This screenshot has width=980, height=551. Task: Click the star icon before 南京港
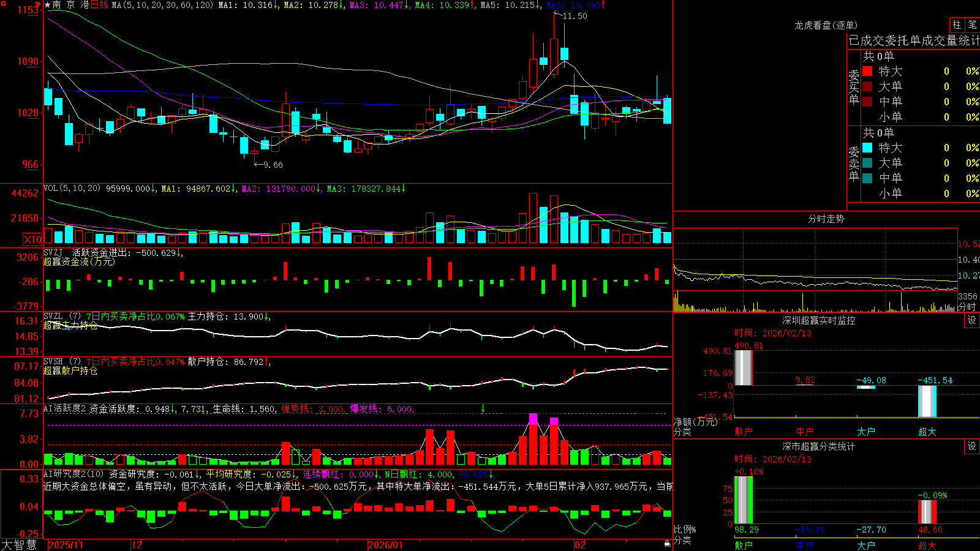coord(47,5)
